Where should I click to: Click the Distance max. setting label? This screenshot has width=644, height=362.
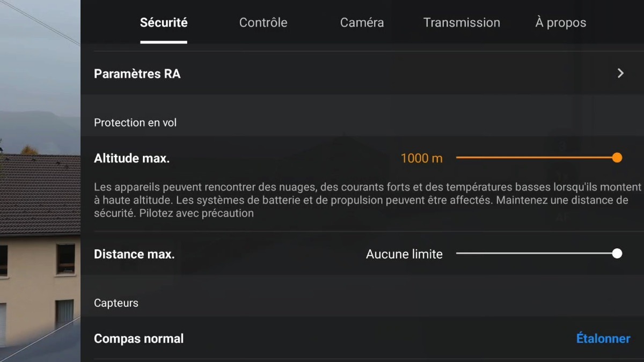point(134,254)
